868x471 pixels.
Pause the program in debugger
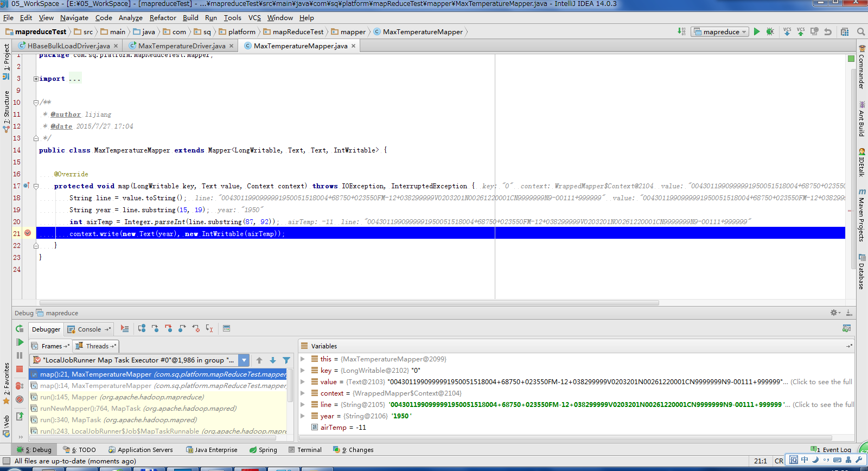[x=20, y=355]
